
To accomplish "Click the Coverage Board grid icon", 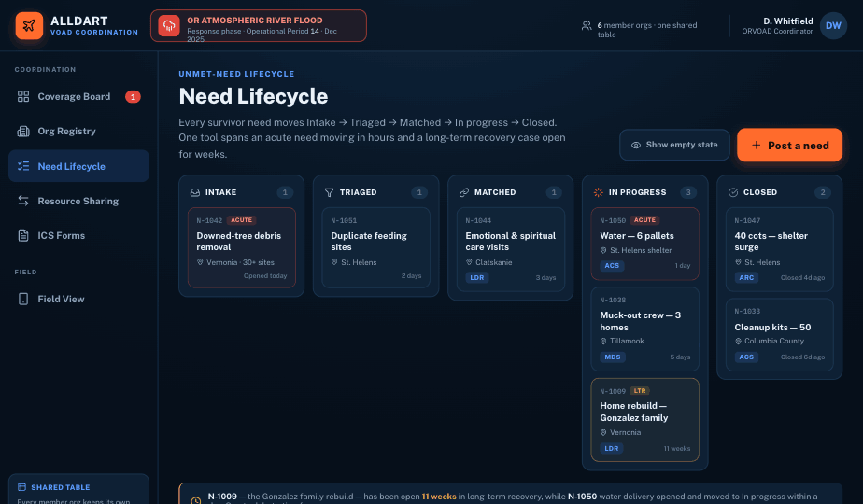I will point(23,96).
